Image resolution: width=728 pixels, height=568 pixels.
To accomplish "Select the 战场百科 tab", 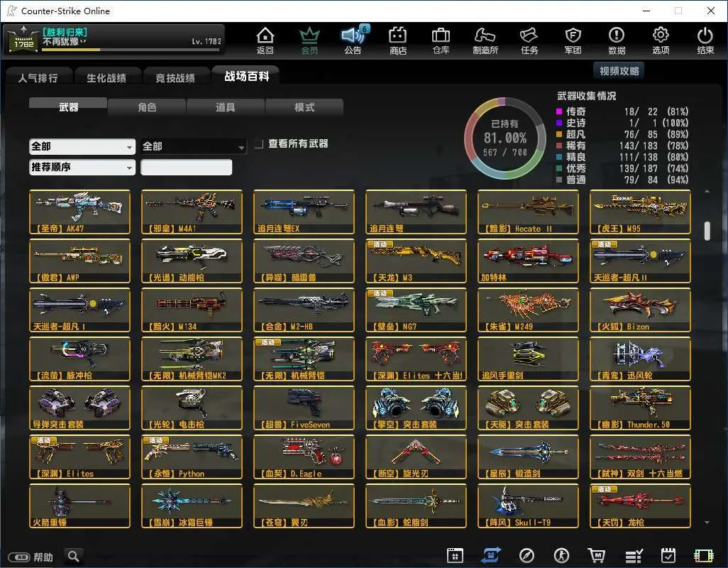I will 246,76.
